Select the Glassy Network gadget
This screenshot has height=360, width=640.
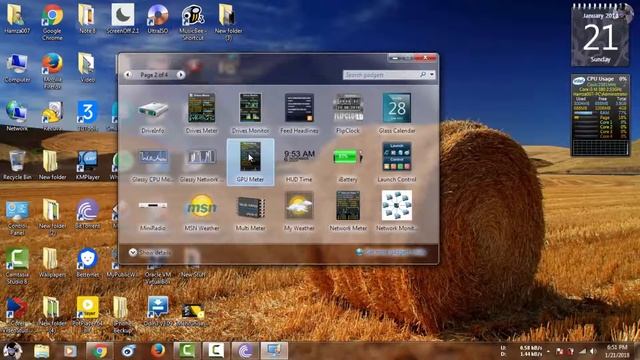coord(201,162)
